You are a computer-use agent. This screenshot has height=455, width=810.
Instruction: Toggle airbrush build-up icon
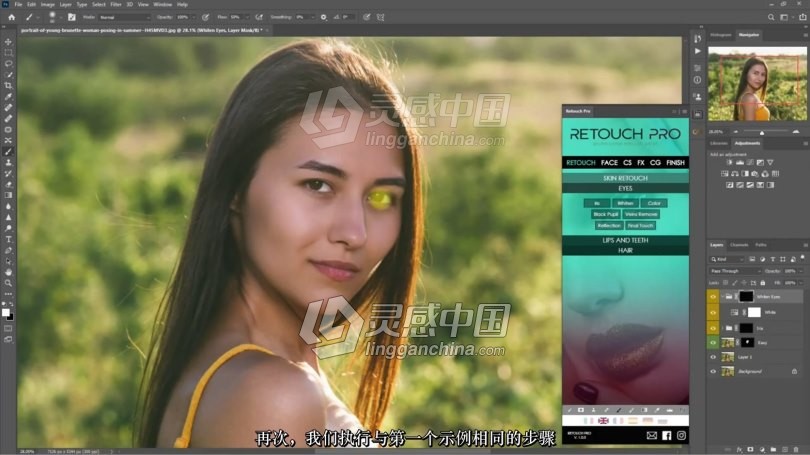259,17
